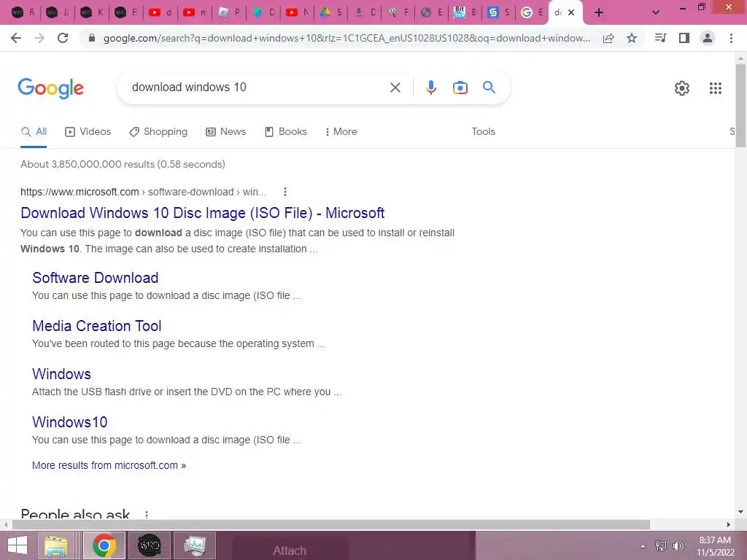Switch to the Roblox tab labeled P
This screenshot has height=560, width=747.
pyautogui.click(x=228, y=12)
